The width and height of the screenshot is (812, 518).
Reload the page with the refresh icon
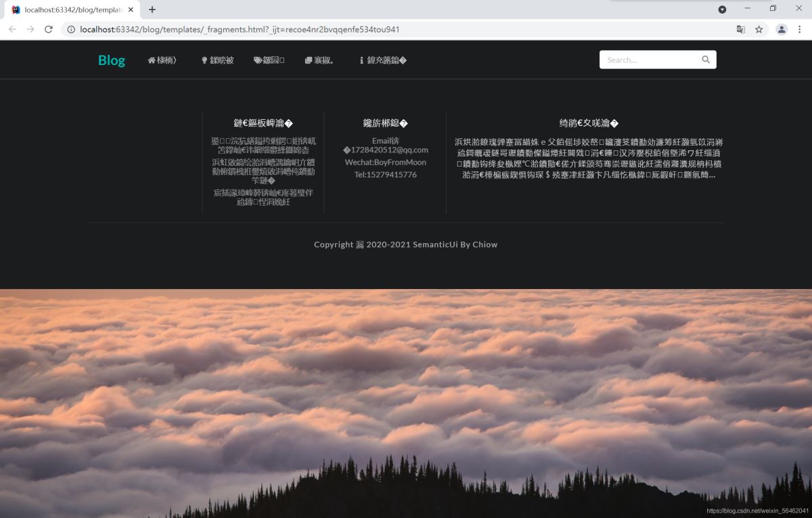click(48, 29)
